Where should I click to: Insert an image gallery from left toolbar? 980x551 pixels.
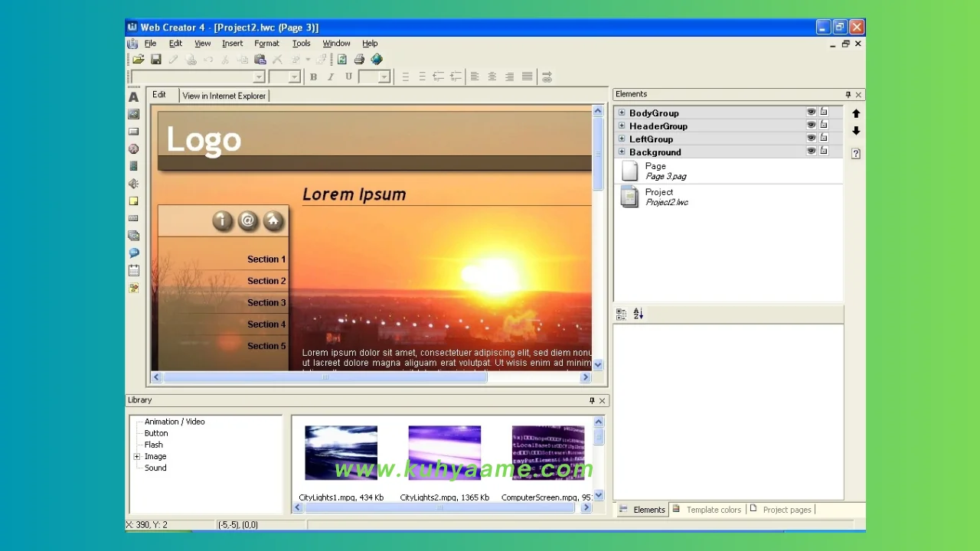pos(134,236)
